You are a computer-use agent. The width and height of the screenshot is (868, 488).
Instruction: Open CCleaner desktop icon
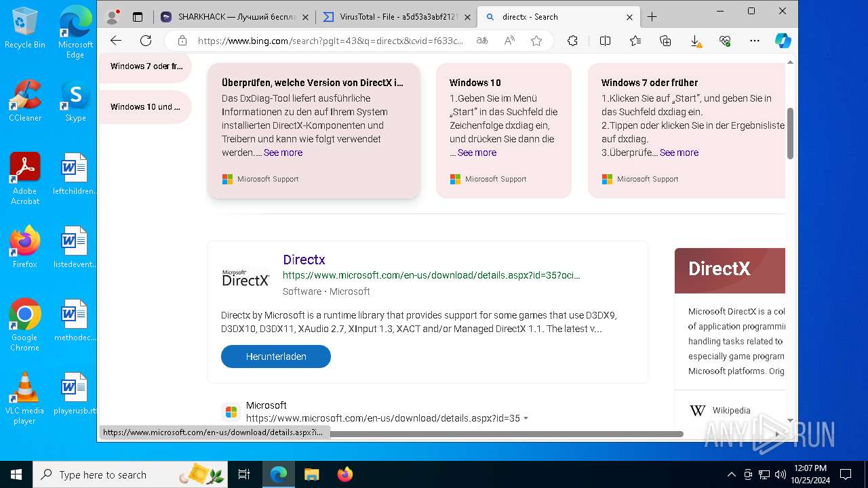coord(25,102)
